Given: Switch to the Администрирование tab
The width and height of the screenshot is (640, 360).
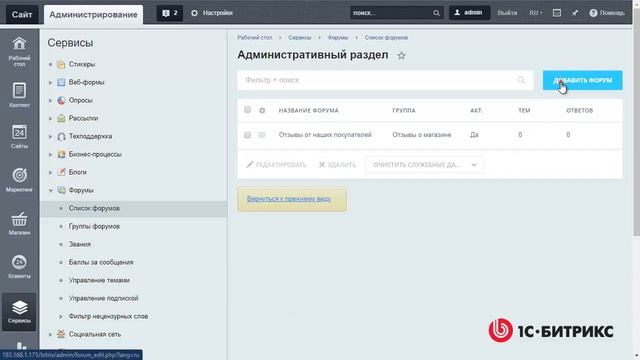Looking at the screenshot, I should (x=93, y=15).
